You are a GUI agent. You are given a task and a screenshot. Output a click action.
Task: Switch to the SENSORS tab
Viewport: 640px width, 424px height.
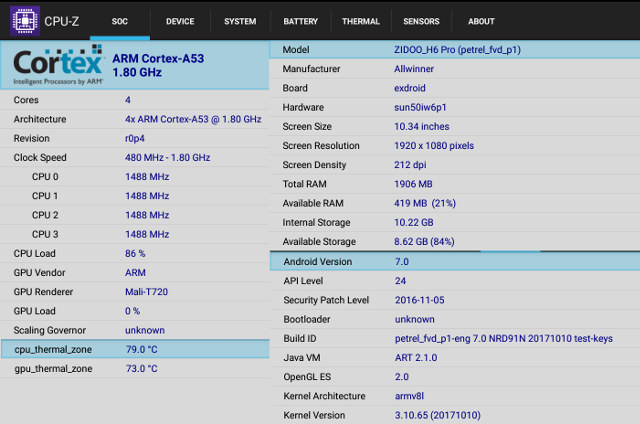pyautogui.click(x=421, y=21)
